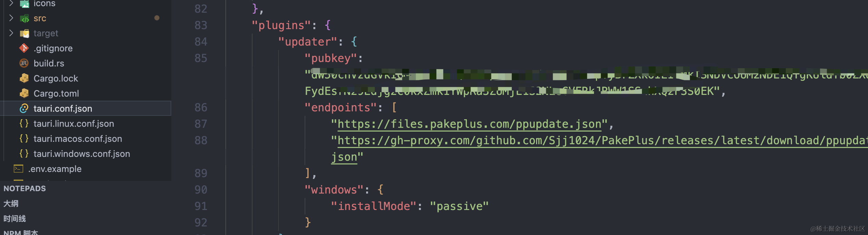Click the braces icon beside tauri.linux.conf.json
Image resolution: width=868 pixels, height=235 pixels.
coord(24,124)
